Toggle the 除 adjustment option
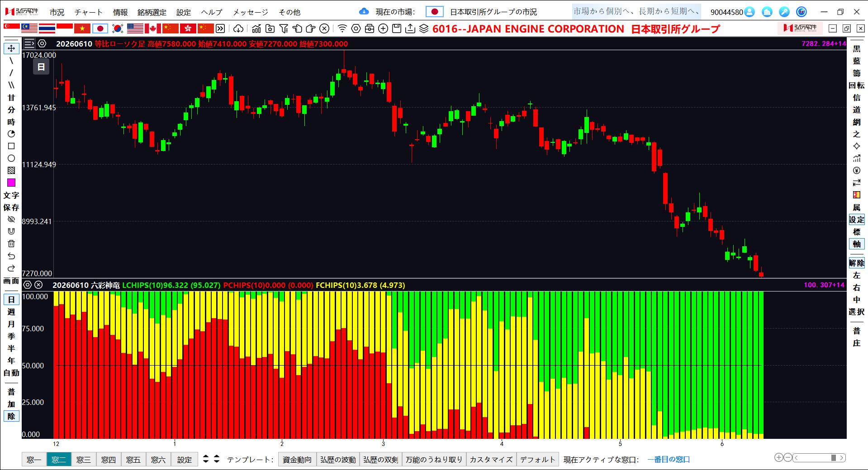This screenshot has width=868, height=470. pos(11,416)
